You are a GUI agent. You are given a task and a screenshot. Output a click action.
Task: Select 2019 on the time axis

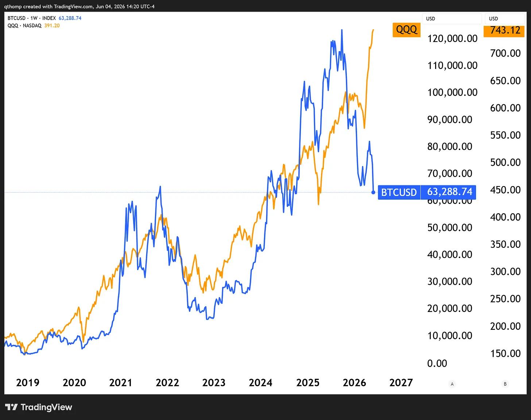(28, 382)
